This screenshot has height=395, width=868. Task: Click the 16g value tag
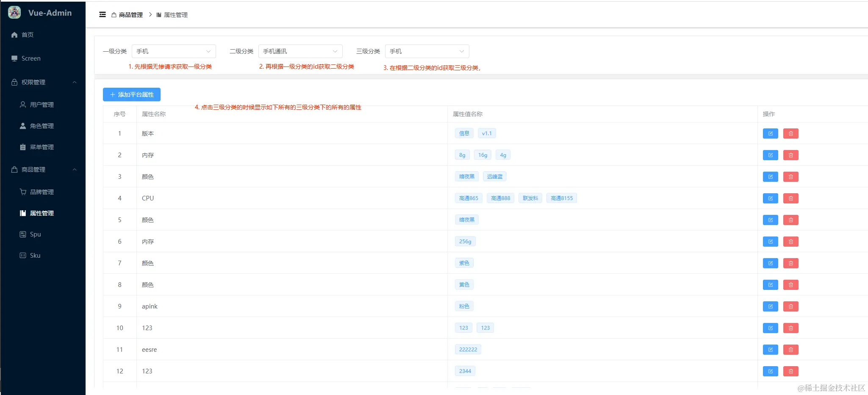(x=483, y=155)
